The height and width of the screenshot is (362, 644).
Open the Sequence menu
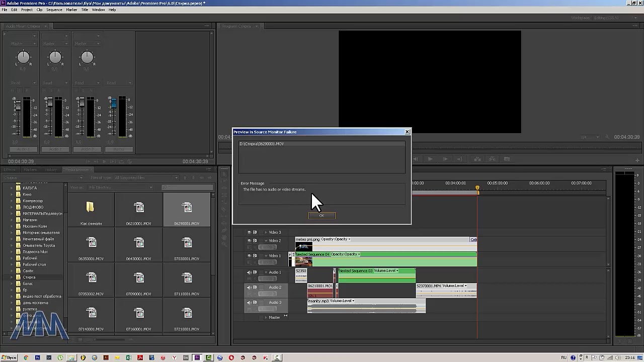tap(54, 10)
